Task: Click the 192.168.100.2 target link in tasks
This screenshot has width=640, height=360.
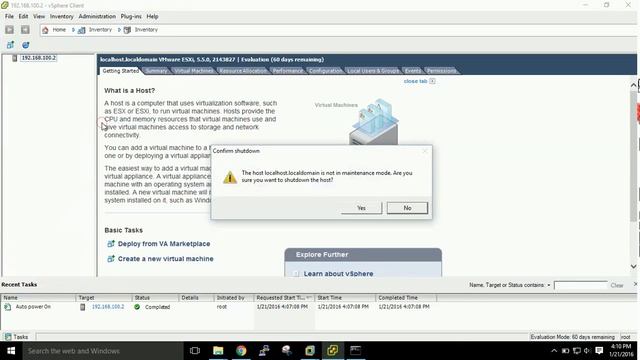Action: point(108,307)
